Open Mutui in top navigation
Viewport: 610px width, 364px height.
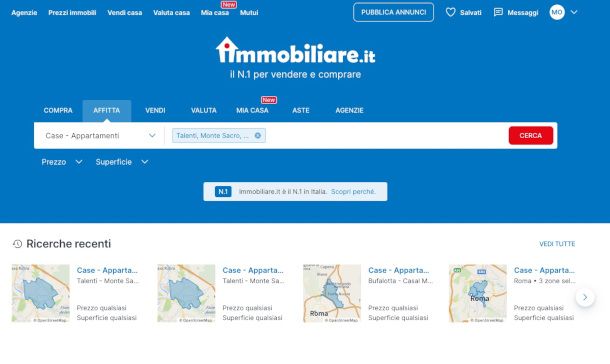click(249, 12)
